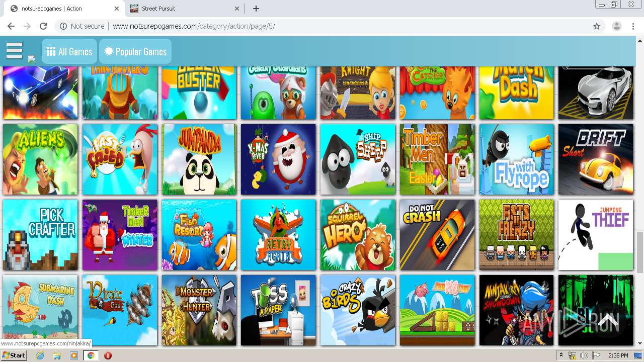
Task: Click the All Games button
Action: 69,52
